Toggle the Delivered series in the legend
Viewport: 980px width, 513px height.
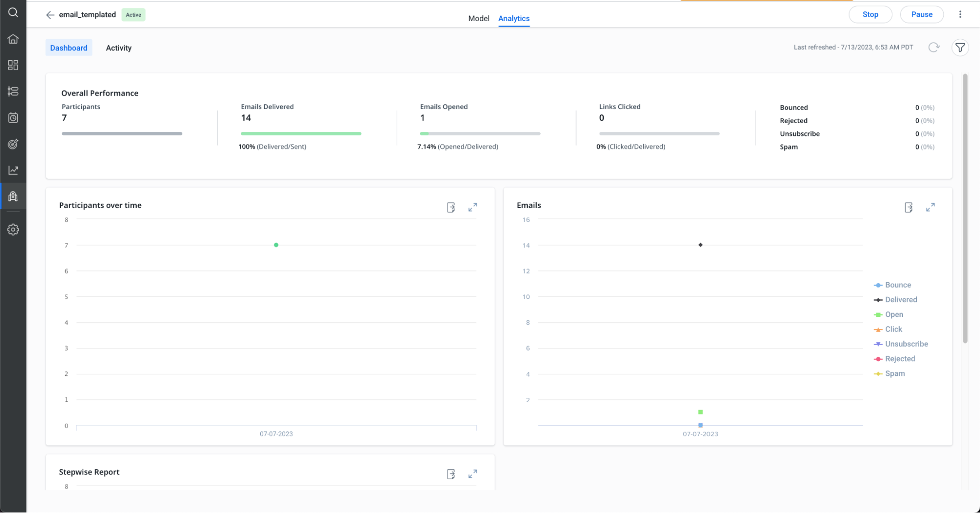point(901,300)
